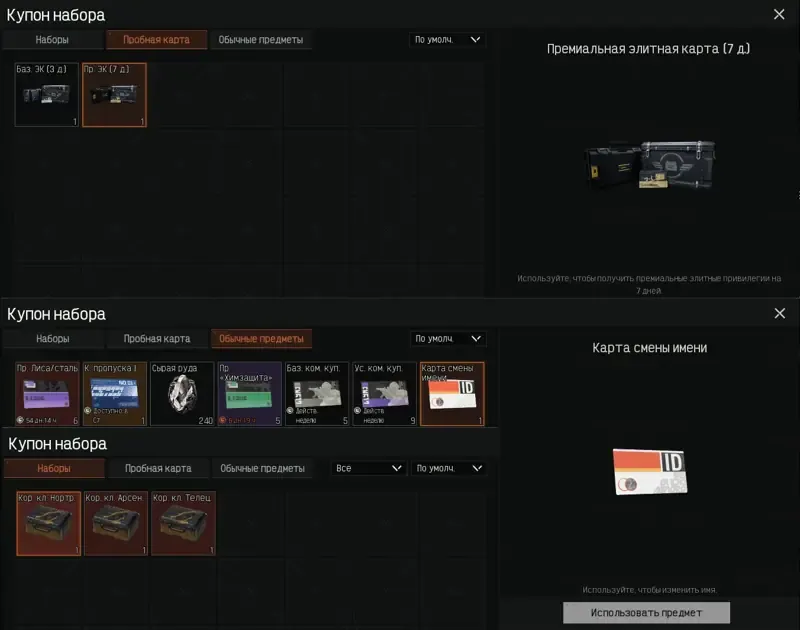The width and height of the screenshot is (800, 630).
Task: Open Обычные предметы tab beside the Все filter
Action: point(262,468)
